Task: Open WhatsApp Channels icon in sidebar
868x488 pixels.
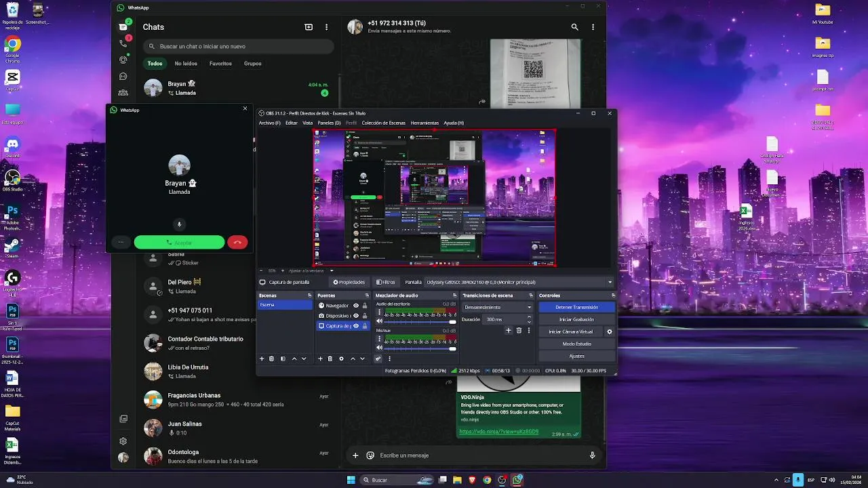Action: coord(123,77)
